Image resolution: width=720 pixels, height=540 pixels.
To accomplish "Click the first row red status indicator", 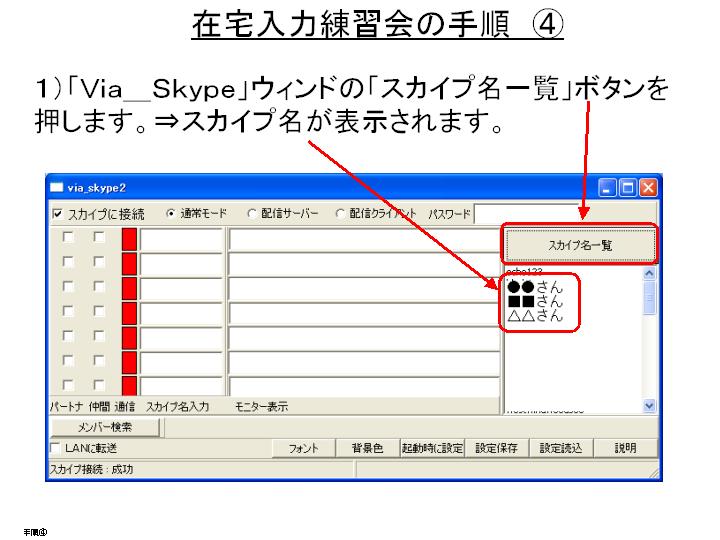I will (129, 239).
